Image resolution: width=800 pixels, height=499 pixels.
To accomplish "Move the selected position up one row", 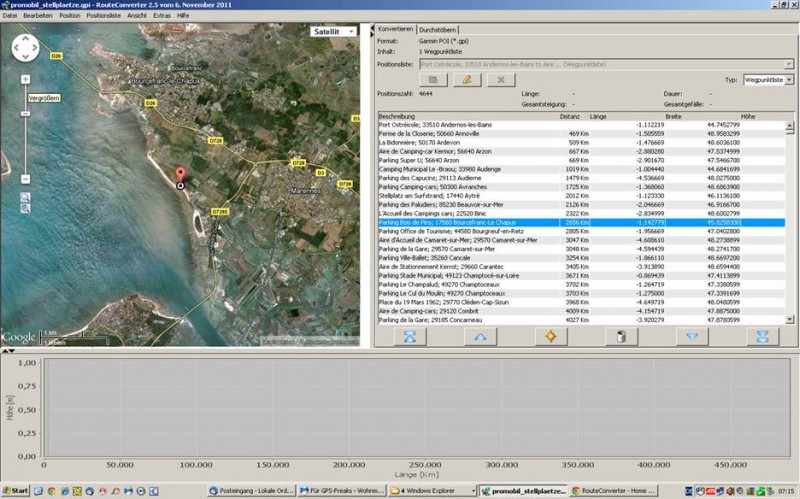I will click(x=479, y=337).
